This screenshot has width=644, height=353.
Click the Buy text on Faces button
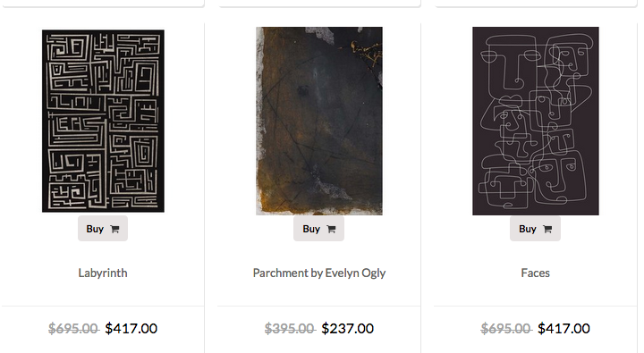pos(528,229)
